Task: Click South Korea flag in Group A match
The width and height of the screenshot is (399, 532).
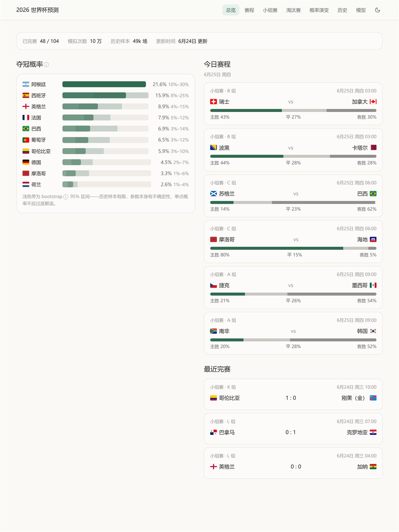Action: [x=373, y=331]
